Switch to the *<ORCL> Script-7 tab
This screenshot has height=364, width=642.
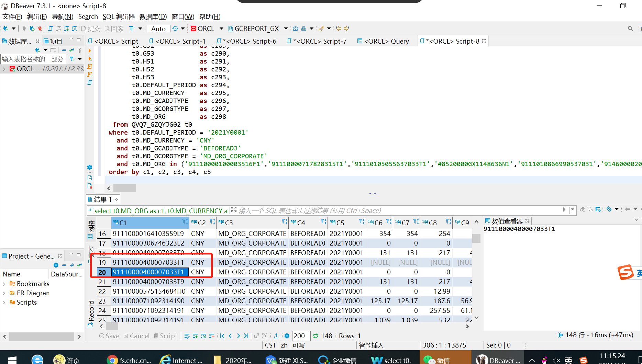(x=317, y=41)
